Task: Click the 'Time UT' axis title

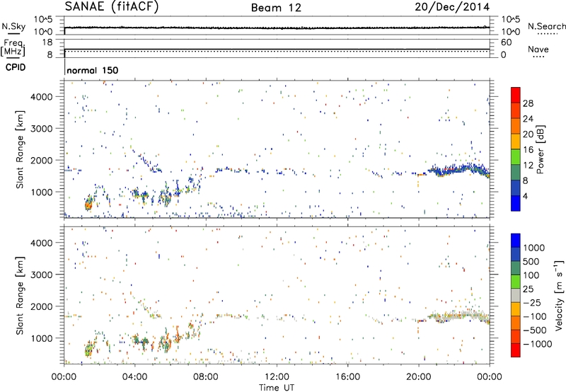Action: coord(277,388)
